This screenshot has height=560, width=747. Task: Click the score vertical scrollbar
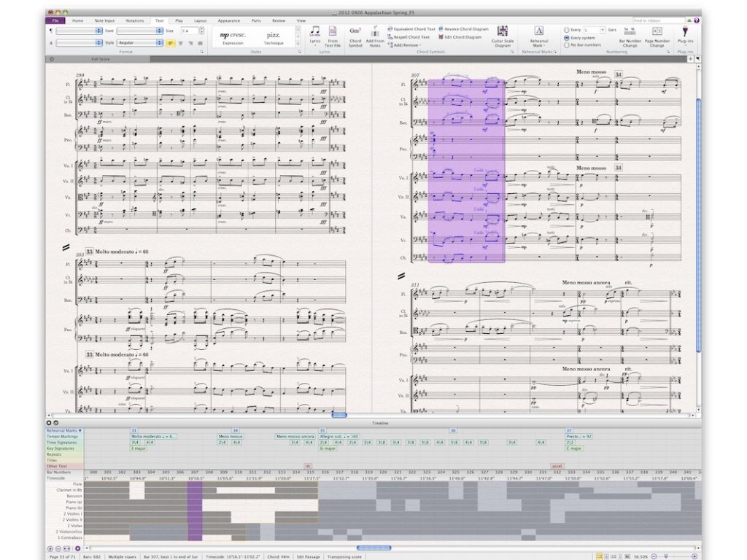click(698, 226)
